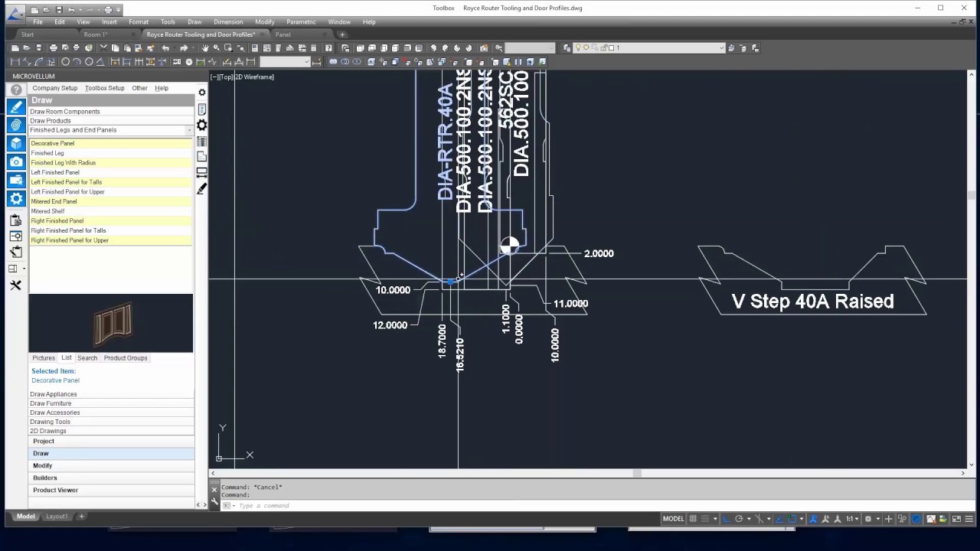Toggle object snap in status bar
The width and height of the screenshot is (980, 551).
tap(792, 519)
